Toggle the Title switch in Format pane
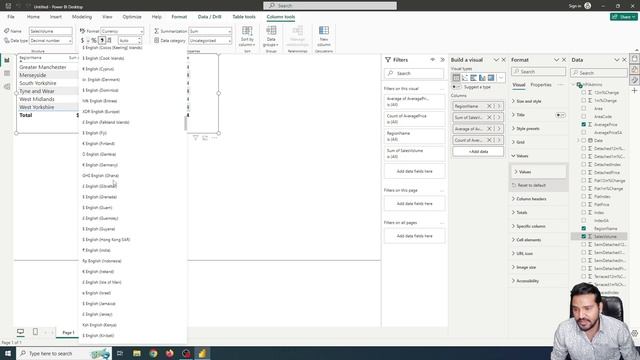The height and width of the screenshot is (360, 640). click(x=560, y=115)
